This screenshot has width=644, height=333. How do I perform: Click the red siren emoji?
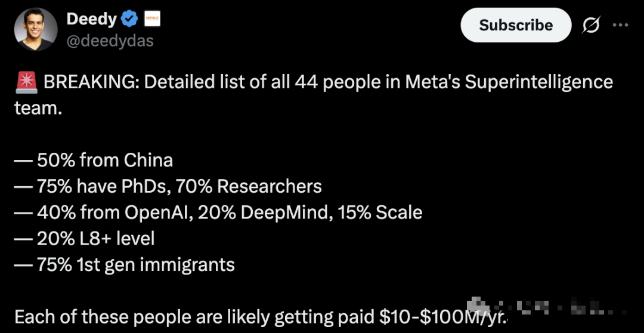click(27, 82)
